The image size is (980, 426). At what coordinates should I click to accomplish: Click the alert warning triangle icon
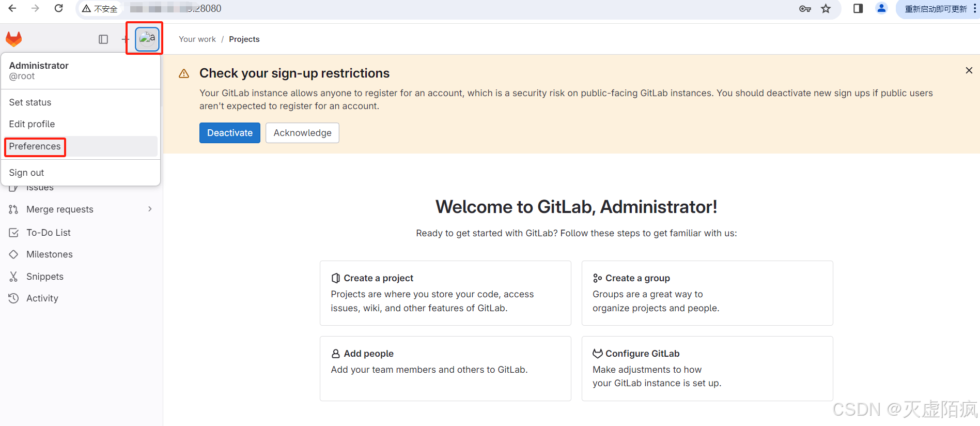[x=184, y=73]
